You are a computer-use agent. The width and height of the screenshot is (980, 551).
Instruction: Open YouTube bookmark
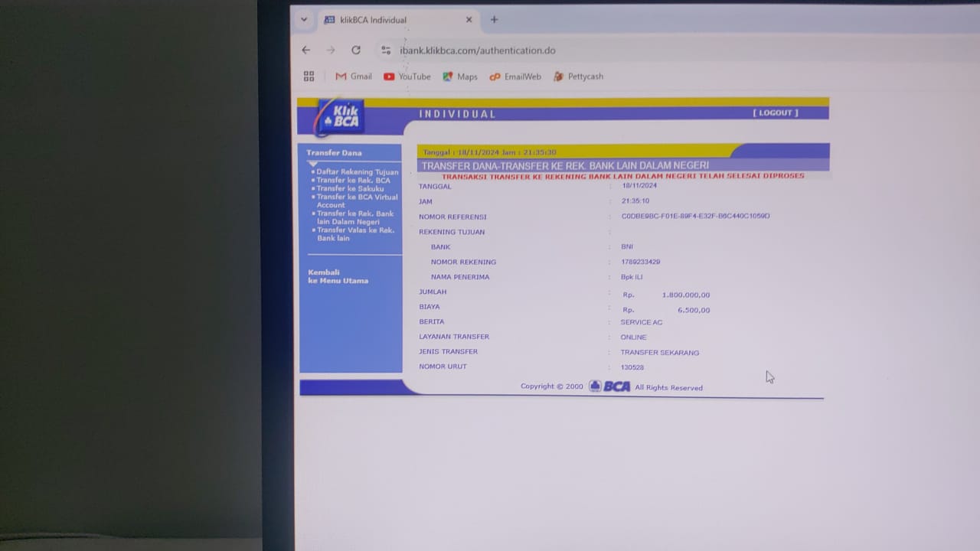[x=407, y=77]
